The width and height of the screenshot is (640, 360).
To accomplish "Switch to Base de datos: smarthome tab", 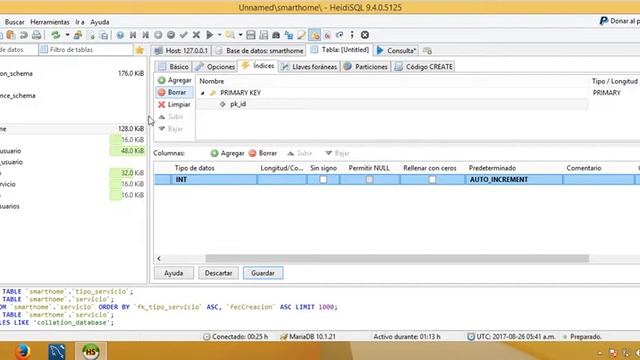I will [259, 51].
